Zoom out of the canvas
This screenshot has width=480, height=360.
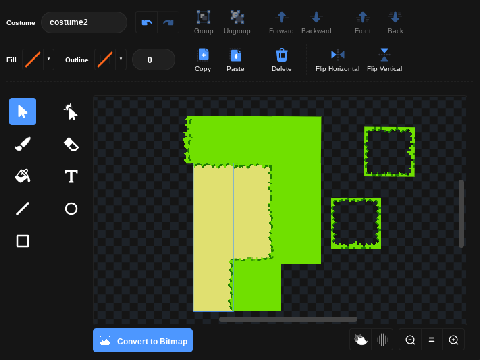tap(410, 340)
